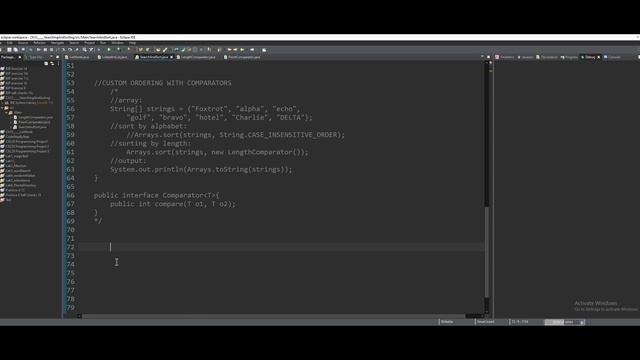Click the green Run toolbar icon
Viewport: 640px width, 360px height.
(x=109, y=50)
